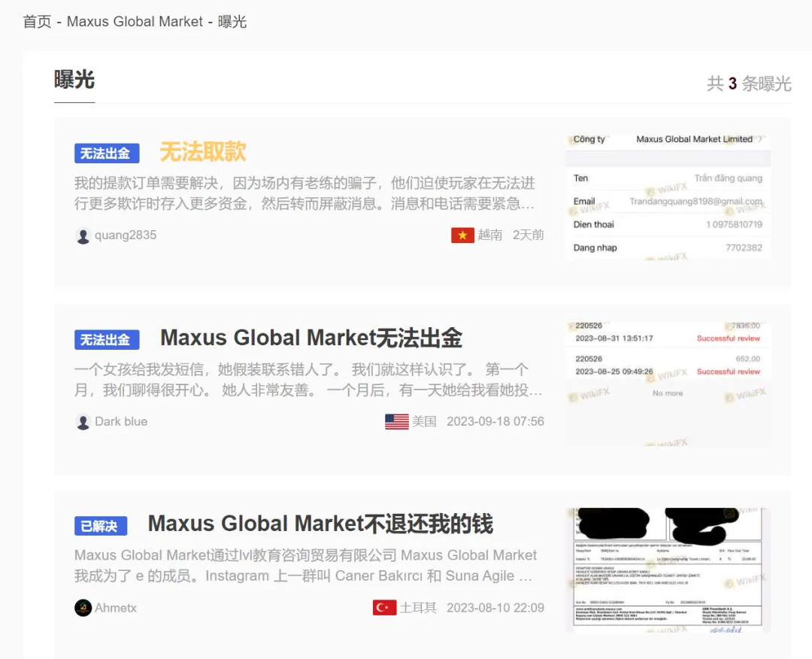Select the 曝光 section tab heading
812x659 pixels.
pos(74,80)
